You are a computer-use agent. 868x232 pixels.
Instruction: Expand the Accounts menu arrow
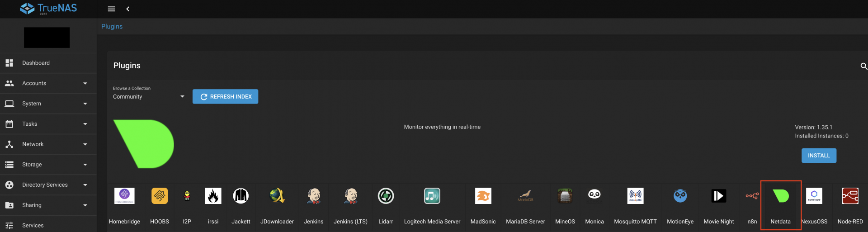[85, 83]
